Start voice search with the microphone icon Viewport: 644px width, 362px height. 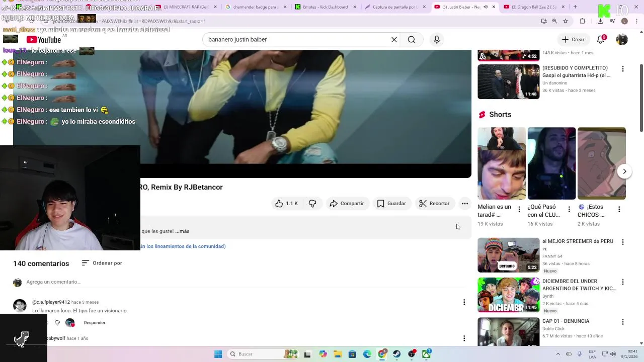(437, 40)
